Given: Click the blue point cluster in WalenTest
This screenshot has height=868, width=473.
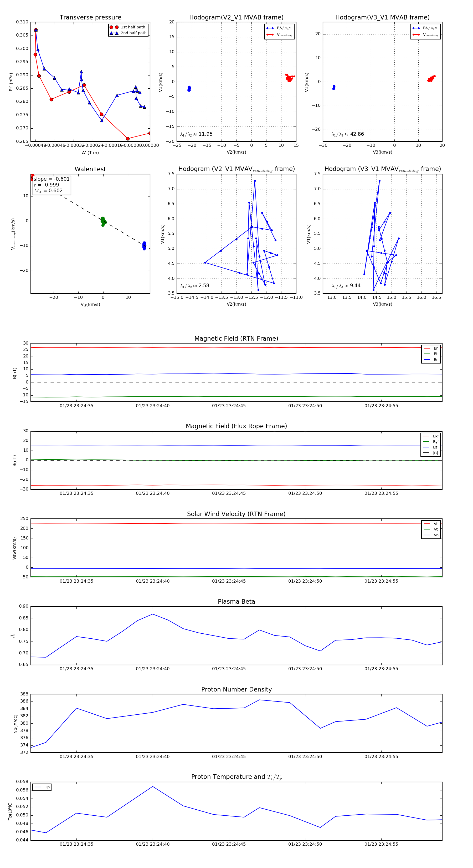Looking at the screenshot, I should pos(144,246).
